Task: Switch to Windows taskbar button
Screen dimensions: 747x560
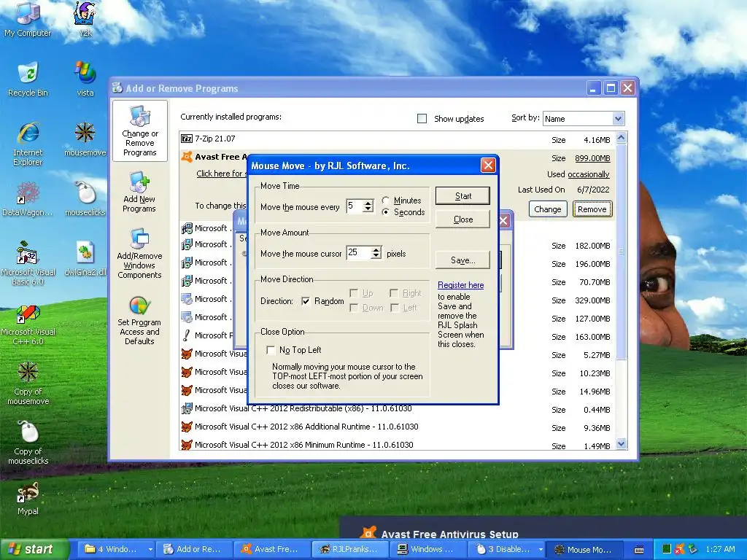Action: click(x=429, y=550)
